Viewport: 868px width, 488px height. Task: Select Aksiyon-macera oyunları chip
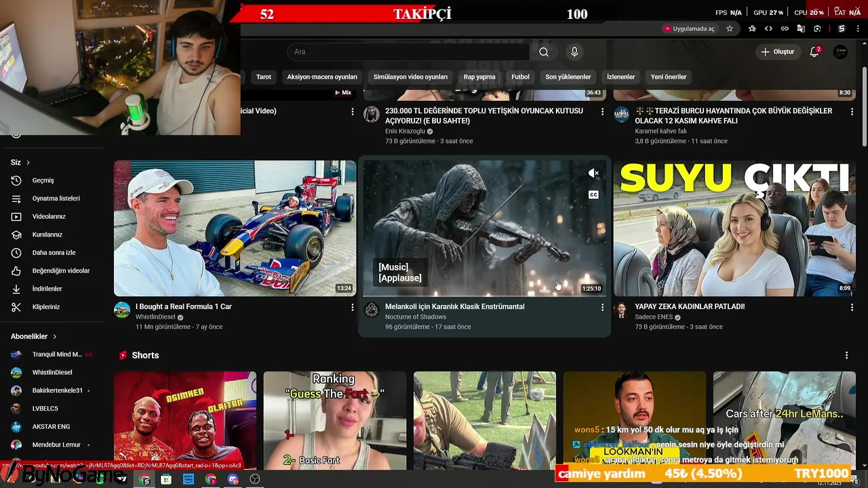pyautogui.click(x=322, y=77)
